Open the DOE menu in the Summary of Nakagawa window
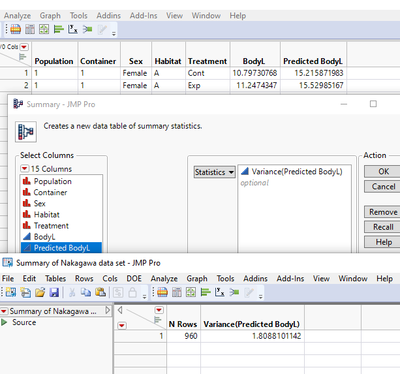This screenshot has width=400, height=374. (x=134, y=278)
